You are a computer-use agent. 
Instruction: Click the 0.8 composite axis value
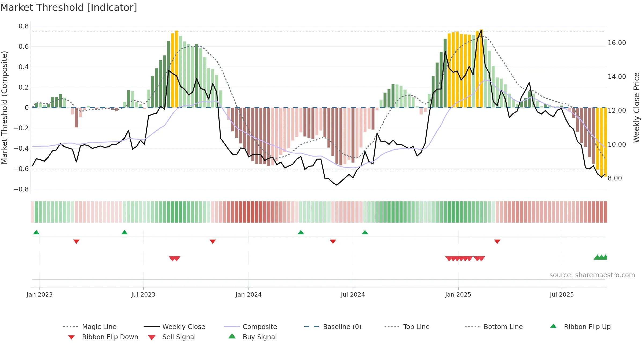pyautogui.click(x=24, y=26)
